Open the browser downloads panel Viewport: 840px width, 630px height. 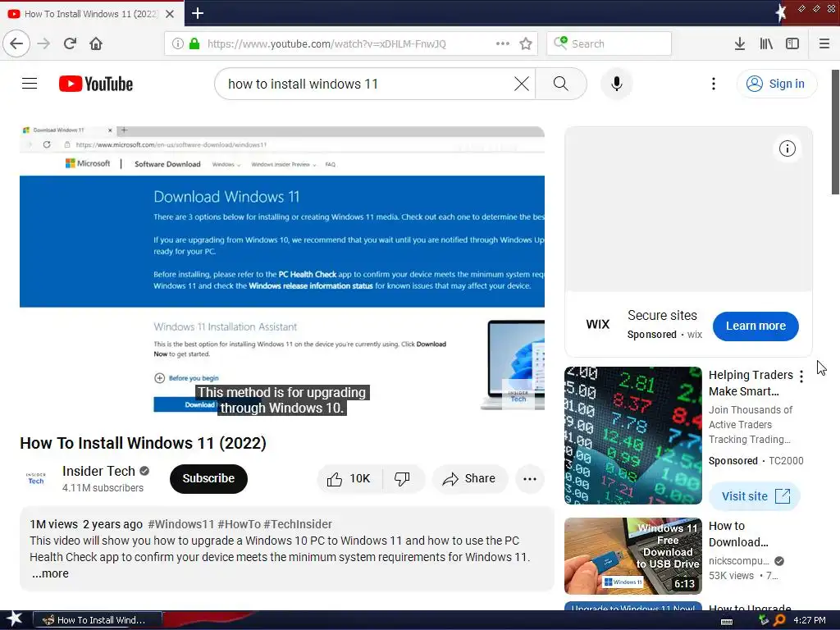point(739,43)
